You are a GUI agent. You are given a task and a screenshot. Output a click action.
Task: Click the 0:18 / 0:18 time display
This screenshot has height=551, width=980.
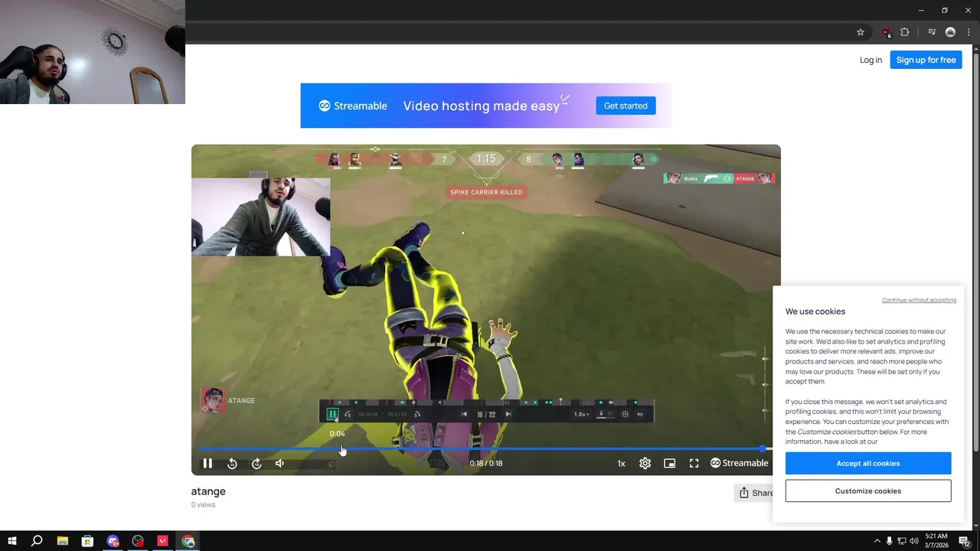(x=486, y=463)
